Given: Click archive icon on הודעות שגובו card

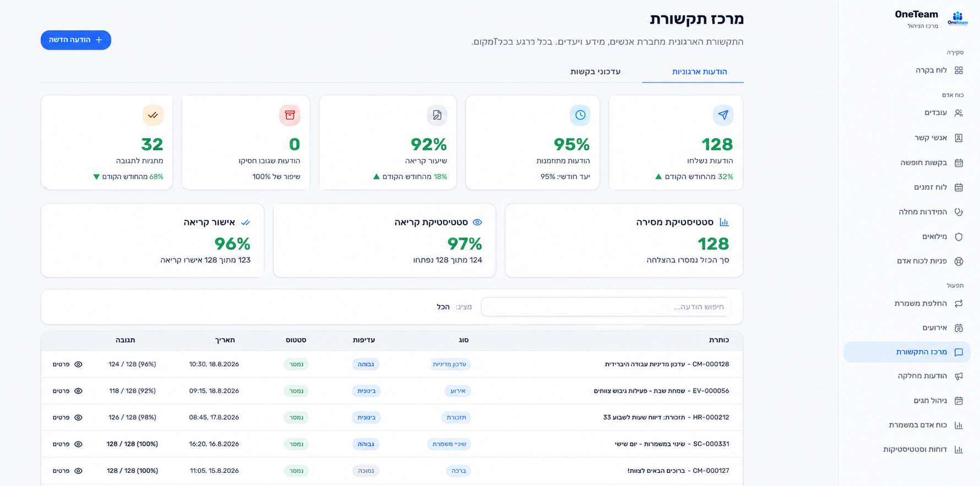Looking at the screenshot, I should tap(290, 115).
